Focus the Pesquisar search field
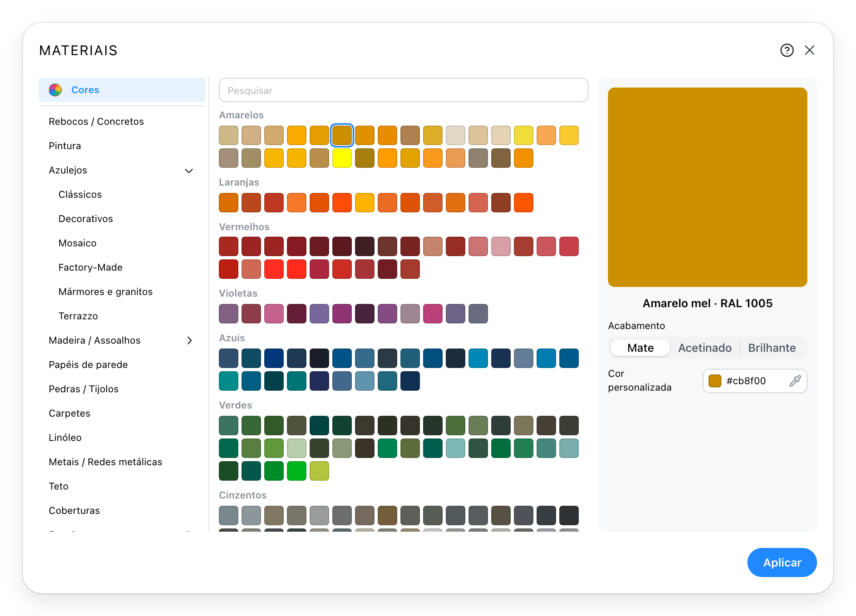 [x=403, y=90]
